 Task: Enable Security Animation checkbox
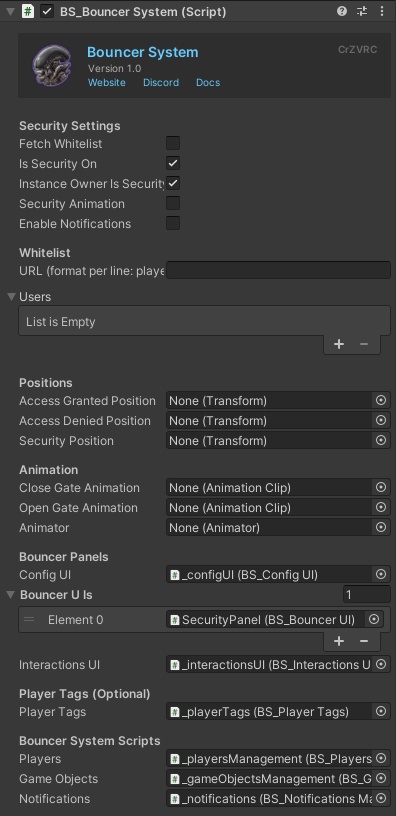click(173, 203)
